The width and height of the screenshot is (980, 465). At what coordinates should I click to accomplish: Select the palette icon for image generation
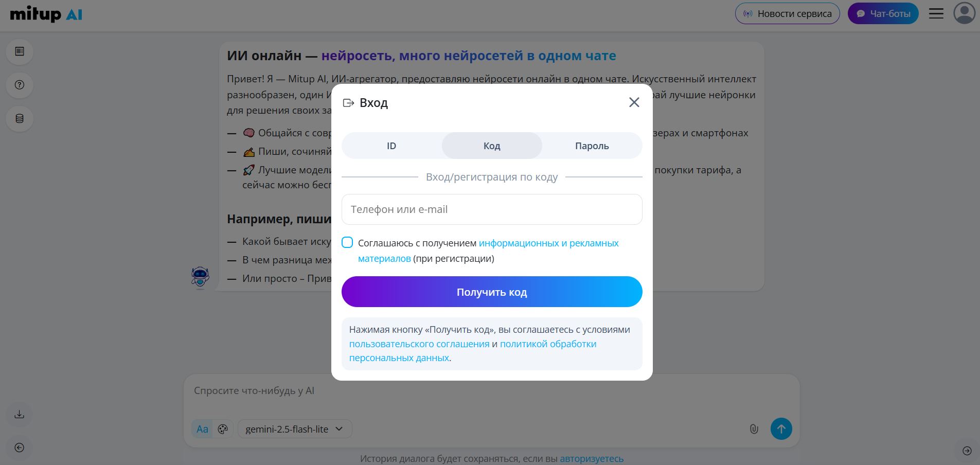[x=222, y=428]
